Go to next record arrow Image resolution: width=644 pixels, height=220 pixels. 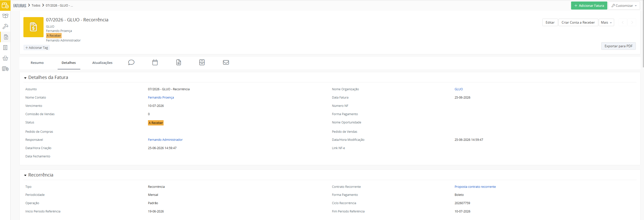(632, 22)
